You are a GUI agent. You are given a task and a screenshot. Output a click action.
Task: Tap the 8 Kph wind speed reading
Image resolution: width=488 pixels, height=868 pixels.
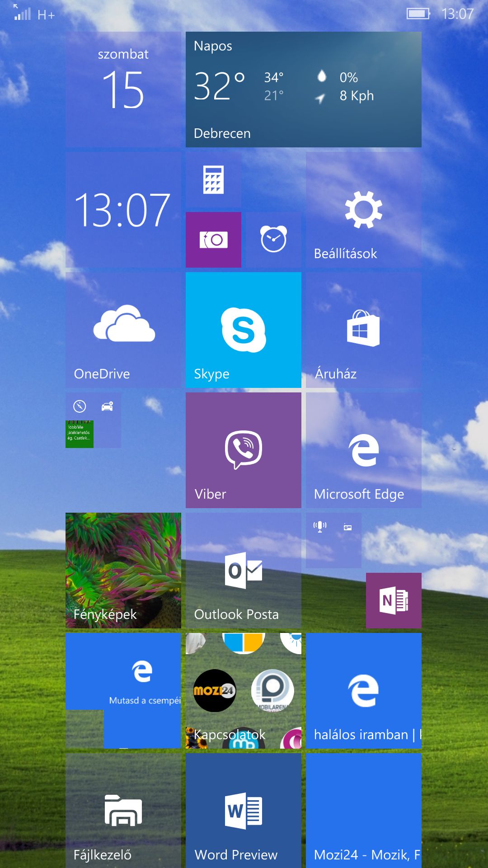coord(357,96)
